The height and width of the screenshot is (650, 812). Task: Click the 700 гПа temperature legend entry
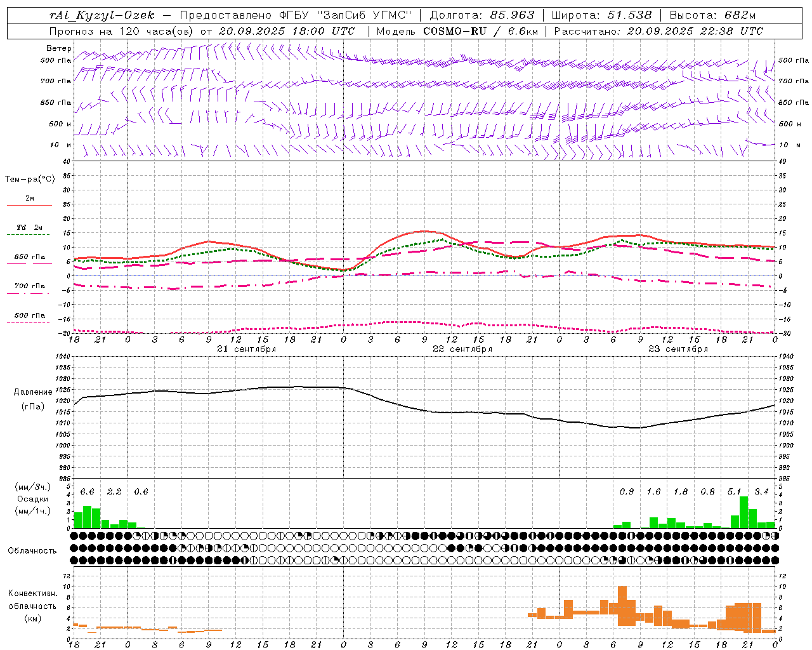[x=30, y=286]
